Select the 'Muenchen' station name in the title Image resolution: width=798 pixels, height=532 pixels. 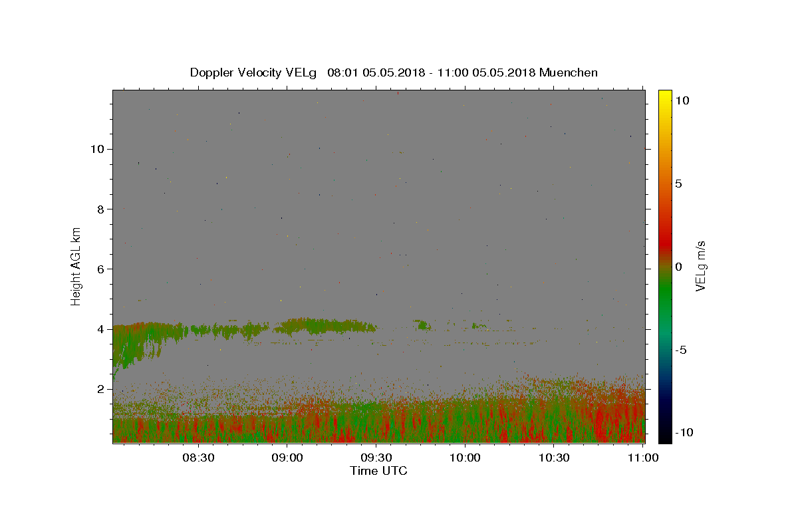(569, 72)
